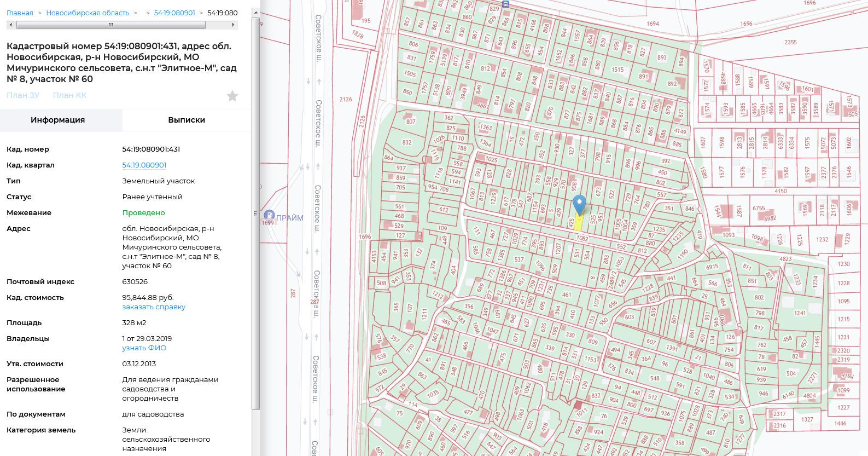Click breadcrumb scrollbar's left arrow
Image resolution: width=868 pixels, height=456 pixels.
pyautogui.click(x=10, y=25)
